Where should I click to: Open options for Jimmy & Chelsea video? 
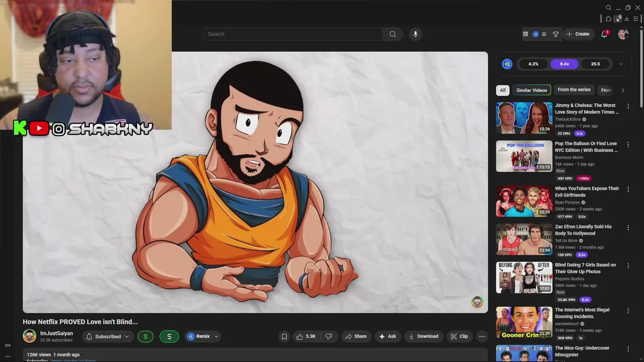point(628,106)
